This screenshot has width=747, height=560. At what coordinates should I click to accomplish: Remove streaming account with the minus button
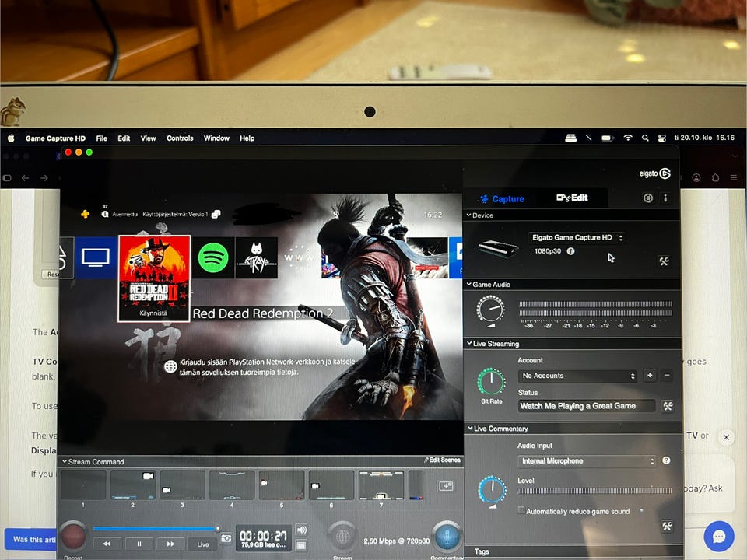point(667,375)
